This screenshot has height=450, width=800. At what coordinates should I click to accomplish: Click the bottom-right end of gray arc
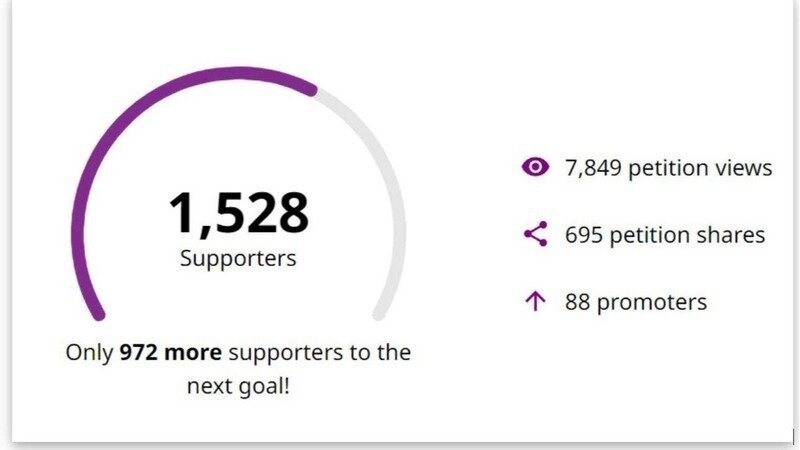point(379,314)
